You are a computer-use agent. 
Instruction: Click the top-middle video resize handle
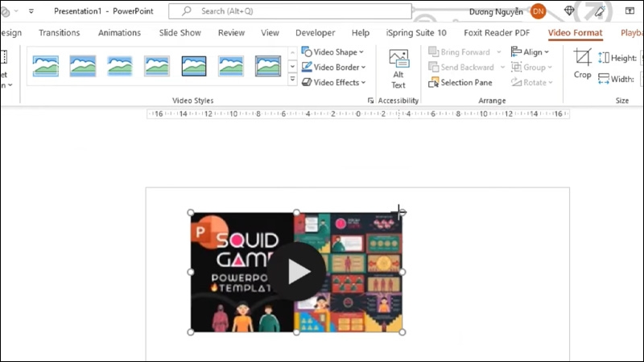point(296,212)
